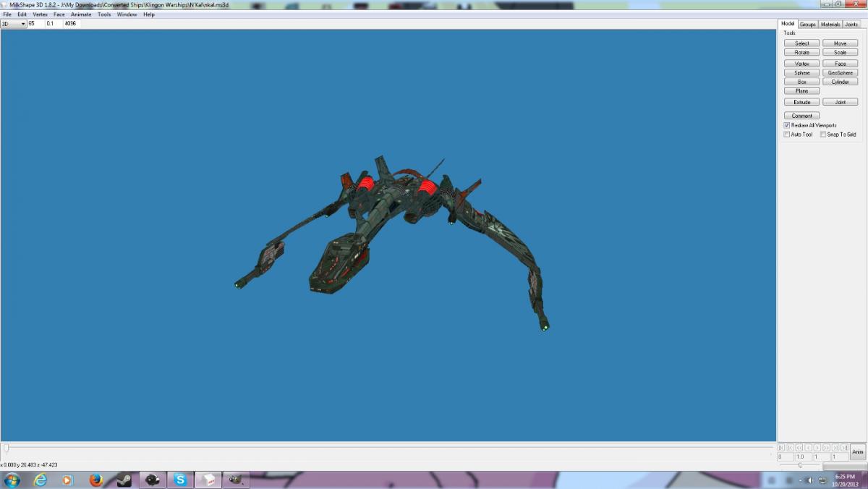
Task: Switch to the Joints tab
Action: 851,25
